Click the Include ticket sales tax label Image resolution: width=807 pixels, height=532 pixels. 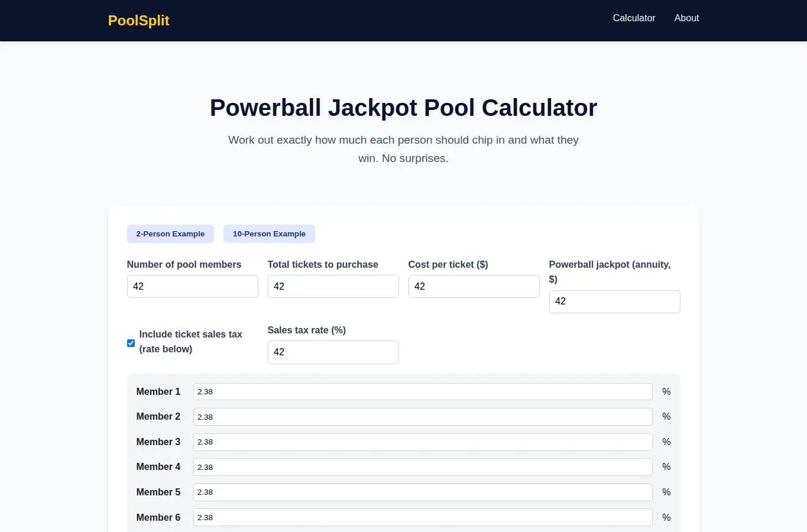[x=190, y=342]
